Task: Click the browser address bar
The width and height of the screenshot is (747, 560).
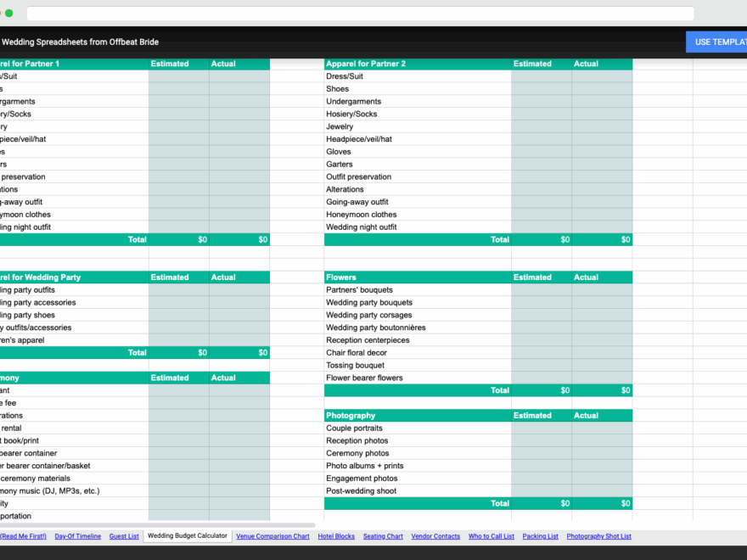Action: [357, 13]
